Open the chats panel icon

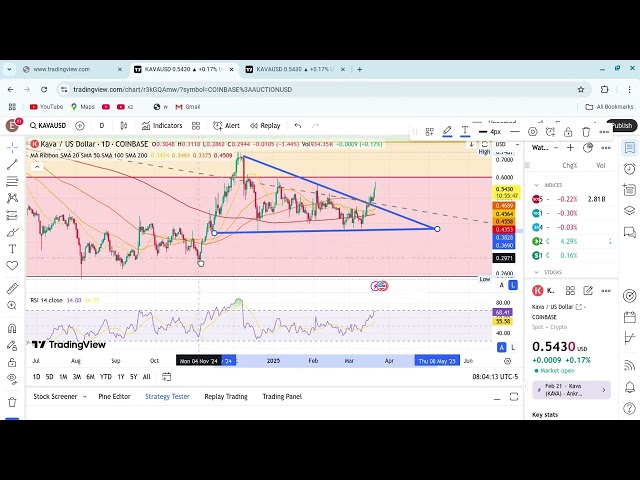coord(629,232)
